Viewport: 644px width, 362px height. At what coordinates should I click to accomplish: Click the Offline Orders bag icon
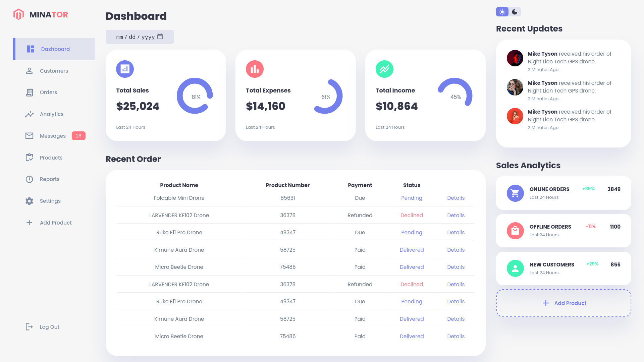tap(515, 231)
